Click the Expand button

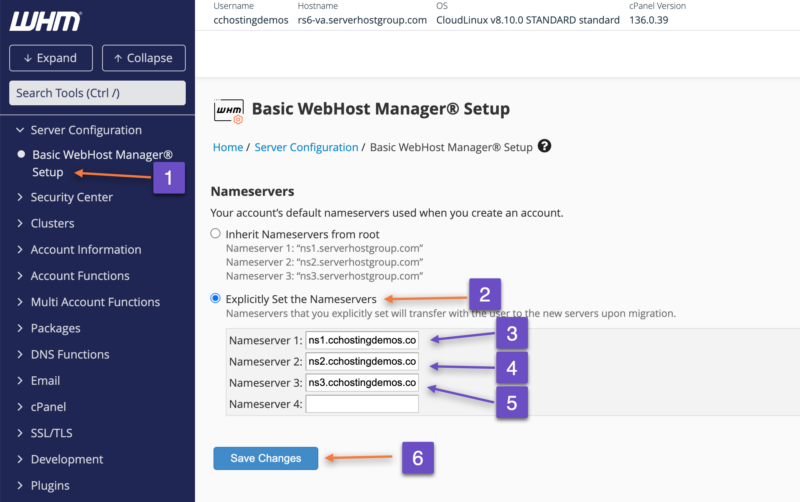51,58
